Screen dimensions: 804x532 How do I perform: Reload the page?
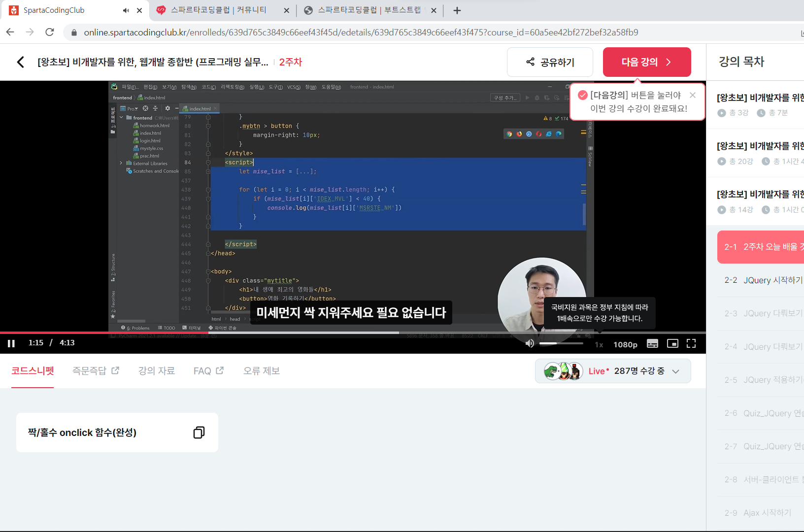tap(49, 32)
